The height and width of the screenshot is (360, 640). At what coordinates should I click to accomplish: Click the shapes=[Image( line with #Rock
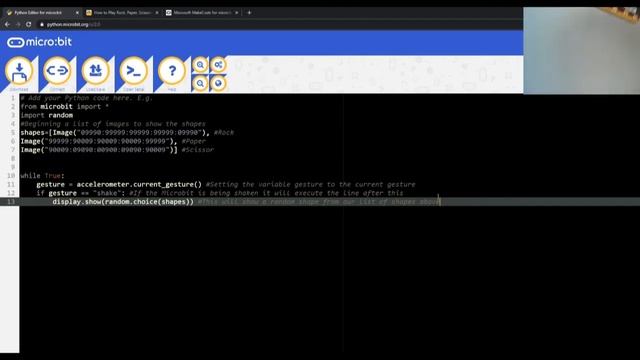127,133
